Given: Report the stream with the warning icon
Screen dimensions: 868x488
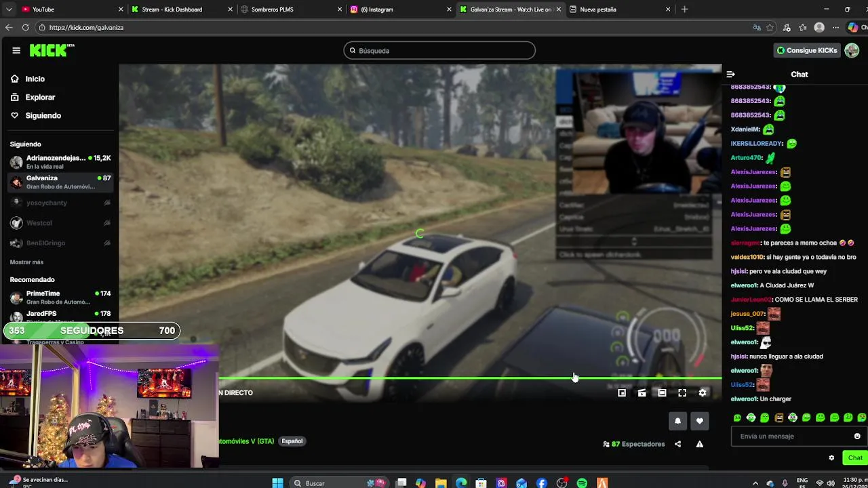Looking at the screenshot, I should pyautogui.click(x=700, y=444).
